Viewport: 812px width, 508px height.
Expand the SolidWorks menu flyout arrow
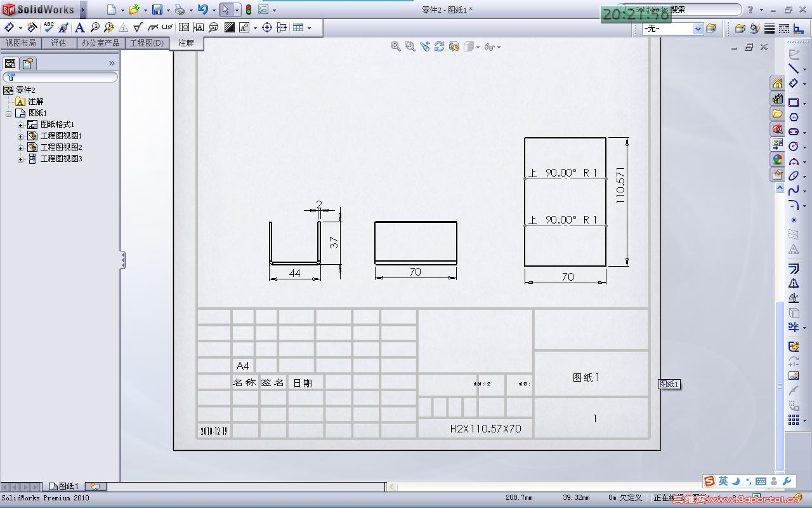83,10
